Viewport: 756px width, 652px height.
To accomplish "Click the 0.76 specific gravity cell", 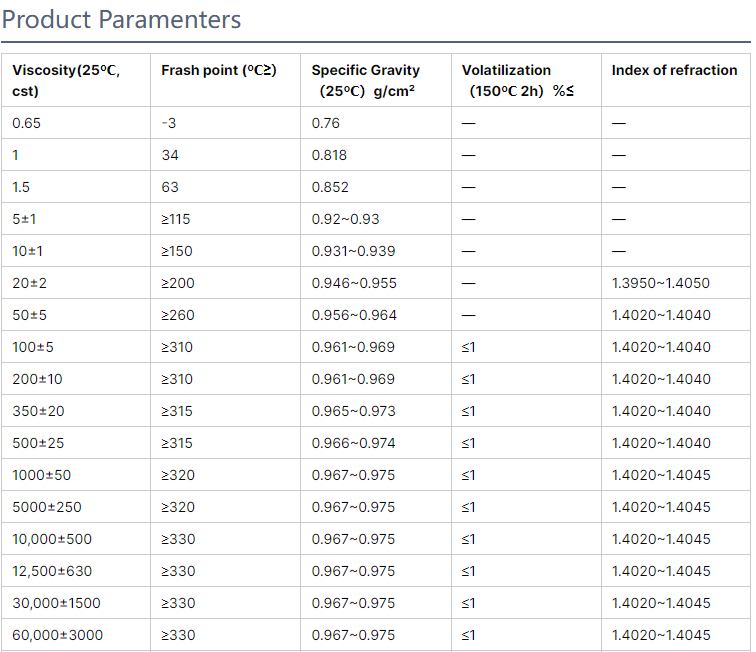I will point(326,123).
